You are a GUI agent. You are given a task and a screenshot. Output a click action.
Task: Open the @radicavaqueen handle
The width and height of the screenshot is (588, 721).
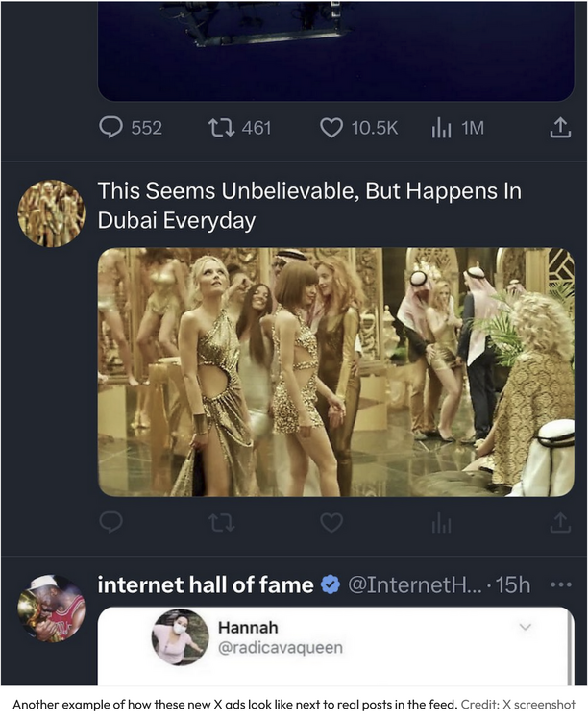point(280,648)
